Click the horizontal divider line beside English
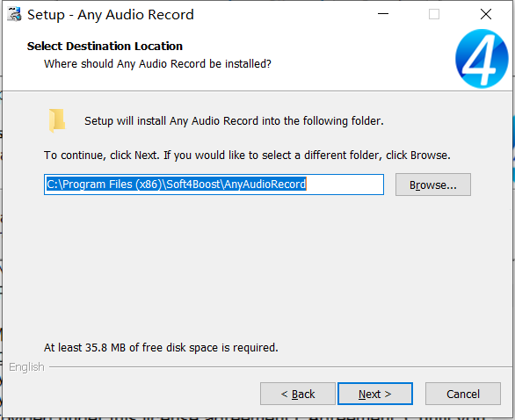Screen dimensions: 515x420 [x=280, y=367]
